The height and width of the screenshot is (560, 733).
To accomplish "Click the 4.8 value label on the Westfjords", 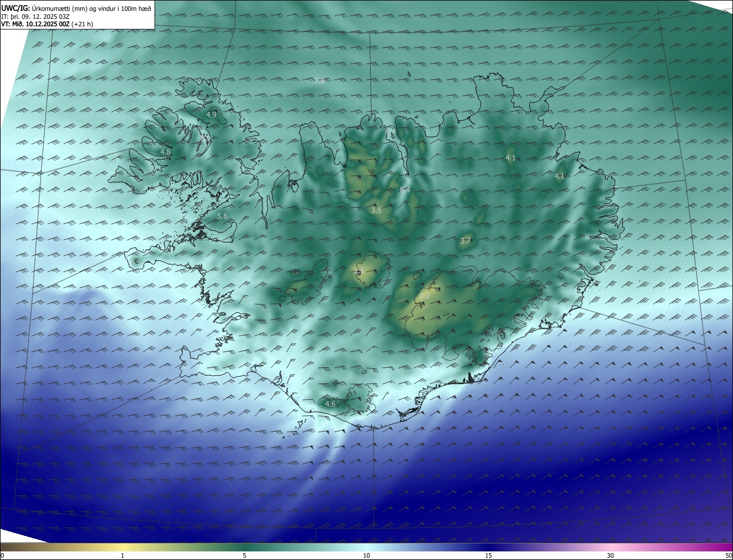I will 165,152.
